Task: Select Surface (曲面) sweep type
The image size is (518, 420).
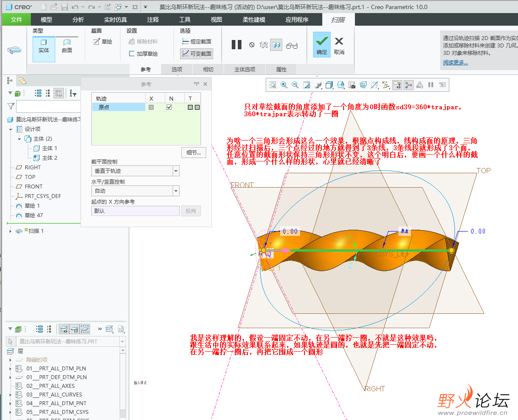Action: (x=67, y=46)
